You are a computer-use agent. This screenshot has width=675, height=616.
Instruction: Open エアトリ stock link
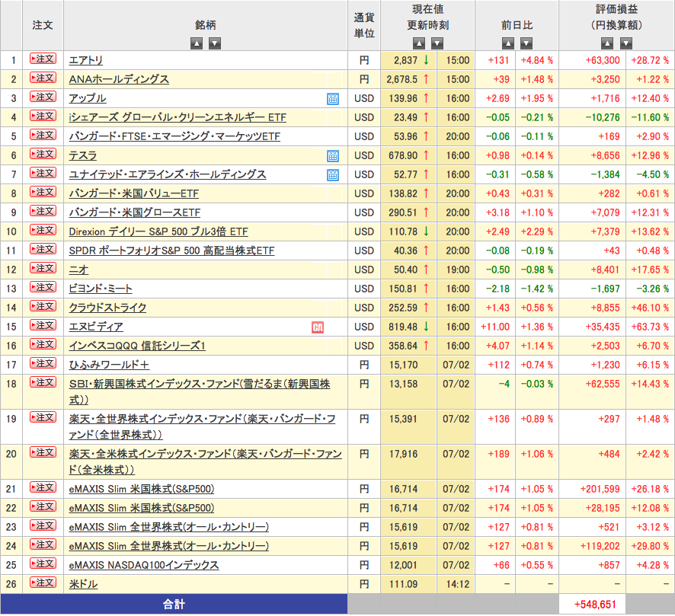point(85,60)
